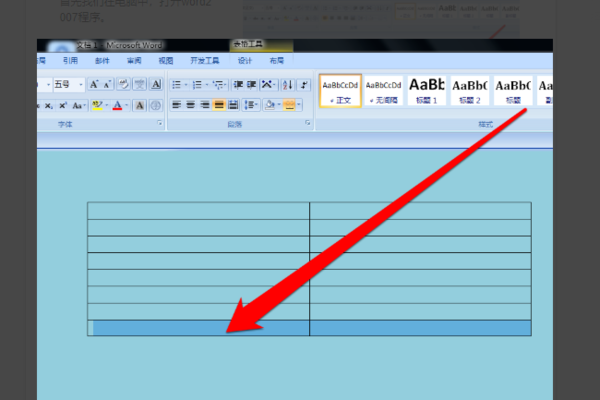Screen dimensions: 600x400
Task: Apply the yellow text highlight color
Action: (x=97, y=106)
